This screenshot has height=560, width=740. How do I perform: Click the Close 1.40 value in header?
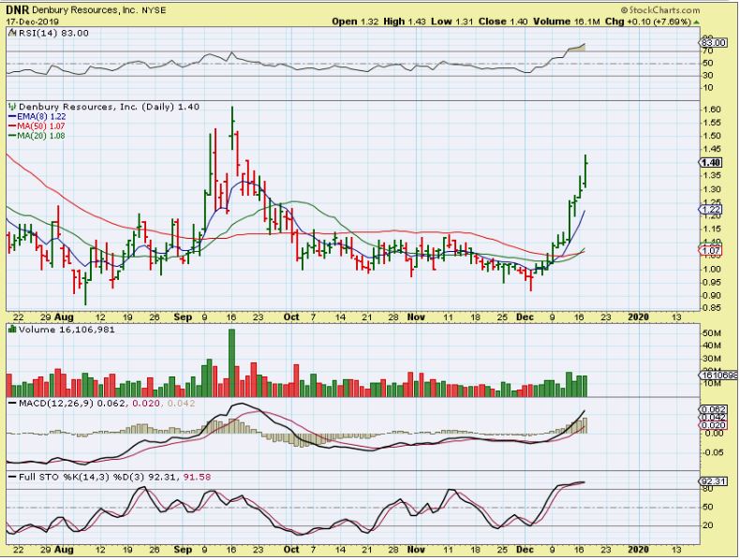pos(503,22)
